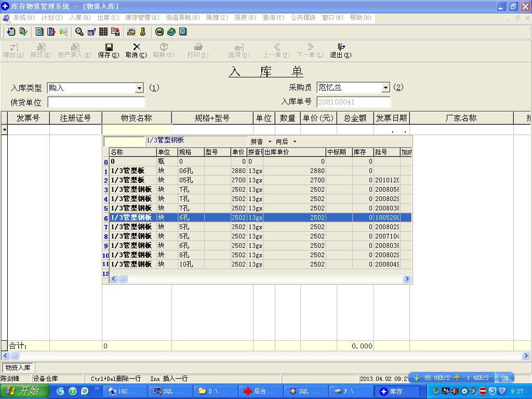This screenshot has width=532, height=399.
Task: Click the document with green checkmark icon
Action: 23,32
